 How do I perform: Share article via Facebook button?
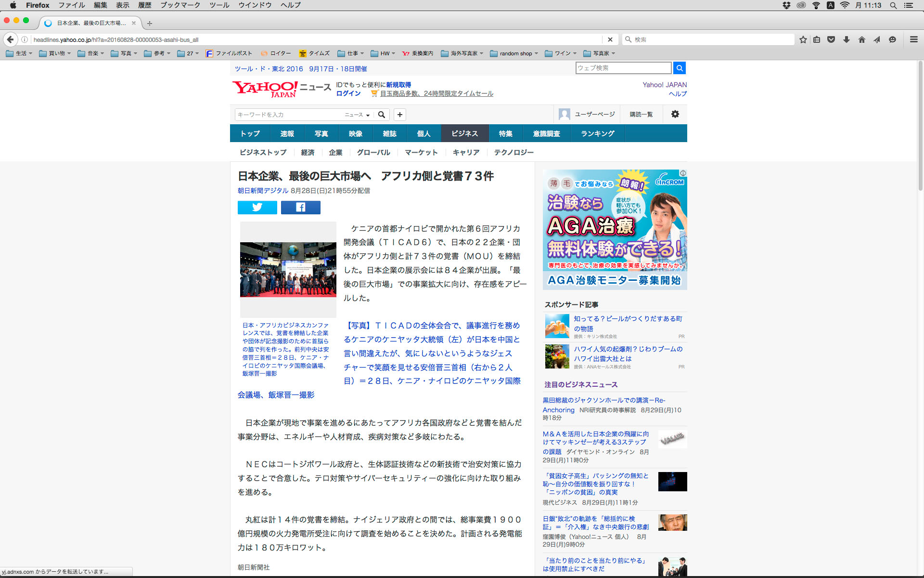[x=300, y=207]
